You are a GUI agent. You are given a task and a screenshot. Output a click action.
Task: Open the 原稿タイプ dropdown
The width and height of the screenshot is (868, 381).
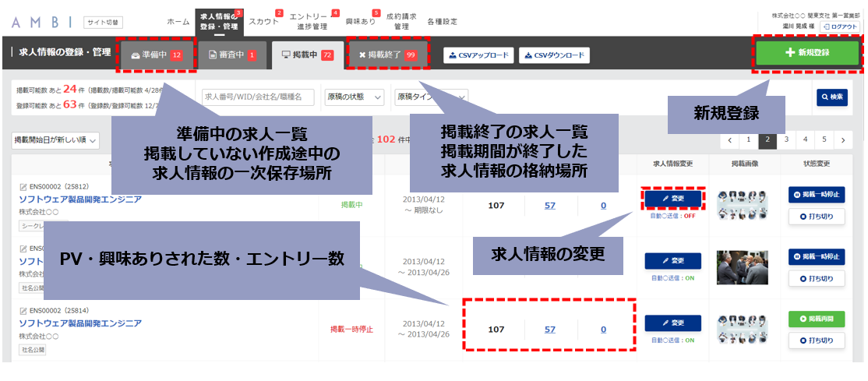431,97
